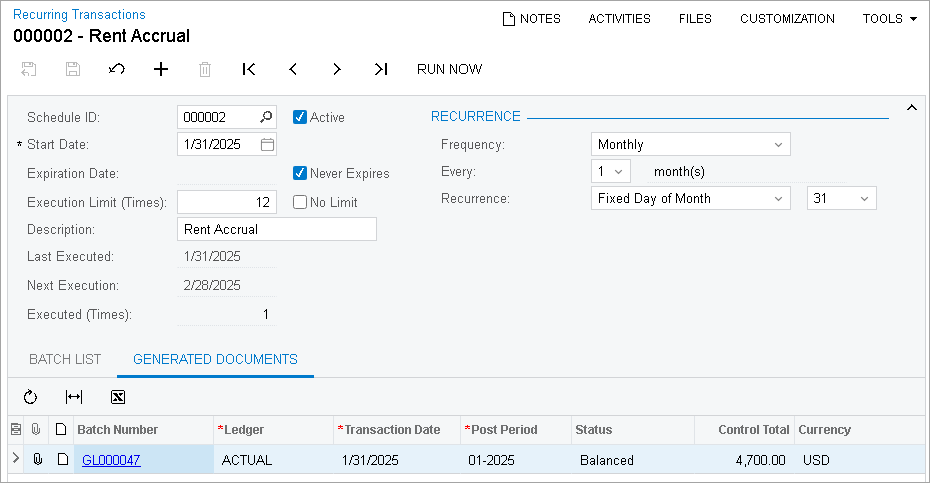
Task: Open the Tools dropdown menu
Action: click(889, 19)
